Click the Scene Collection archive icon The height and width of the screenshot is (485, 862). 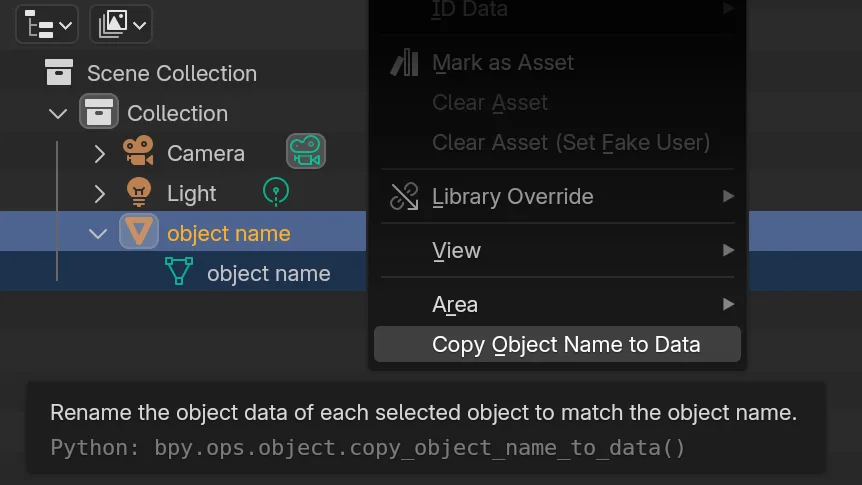(59, 73)
